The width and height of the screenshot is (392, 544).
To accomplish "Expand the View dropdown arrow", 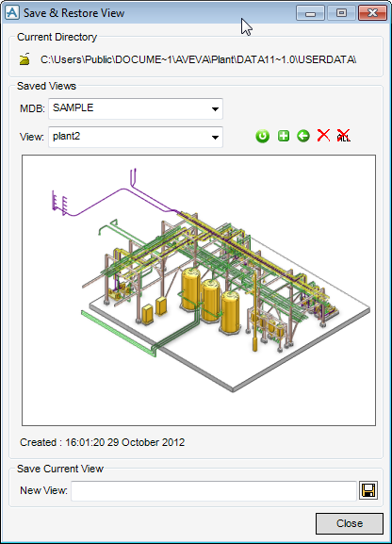I will pos(215,138).
